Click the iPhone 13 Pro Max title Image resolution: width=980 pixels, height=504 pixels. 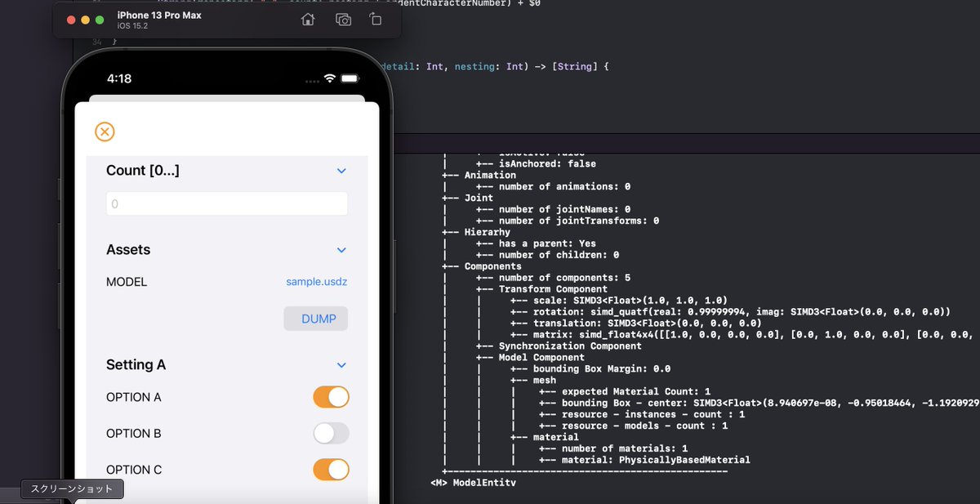(159, 15)
